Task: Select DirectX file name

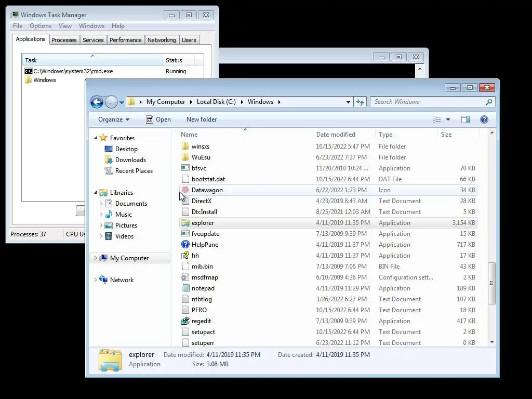Action: pos(202,201)
